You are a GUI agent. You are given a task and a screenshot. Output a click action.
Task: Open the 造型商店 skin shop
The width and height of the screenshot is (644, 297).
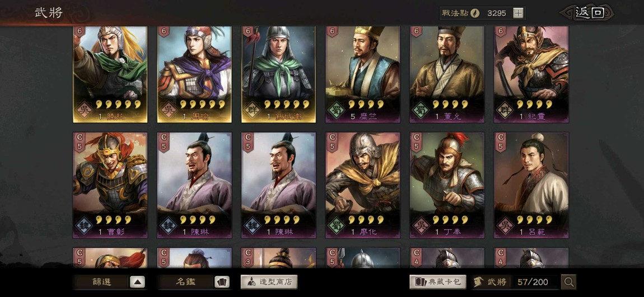269,282
